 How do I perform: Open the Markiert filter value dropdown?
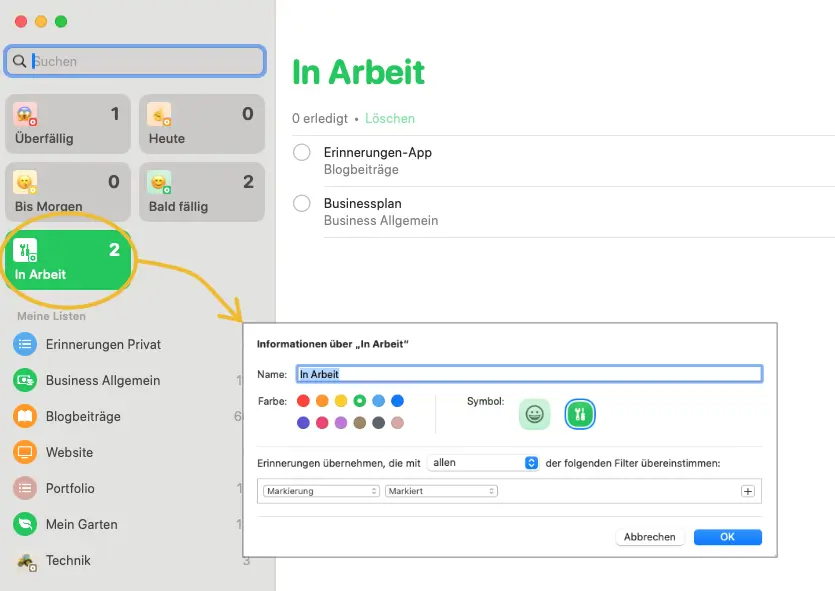[x=441, y=491]
